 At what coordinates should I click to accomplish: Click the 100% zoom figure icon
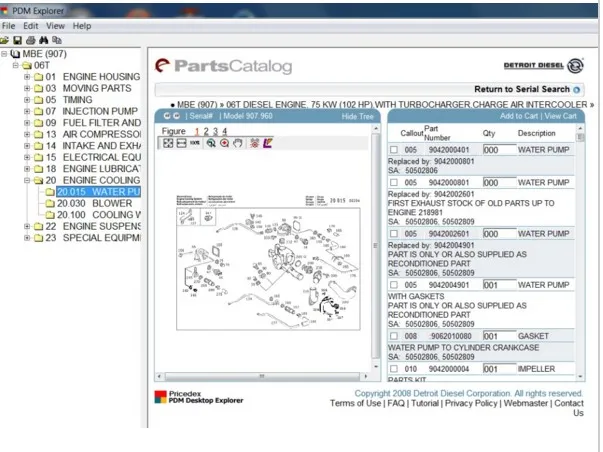point(195,143)
